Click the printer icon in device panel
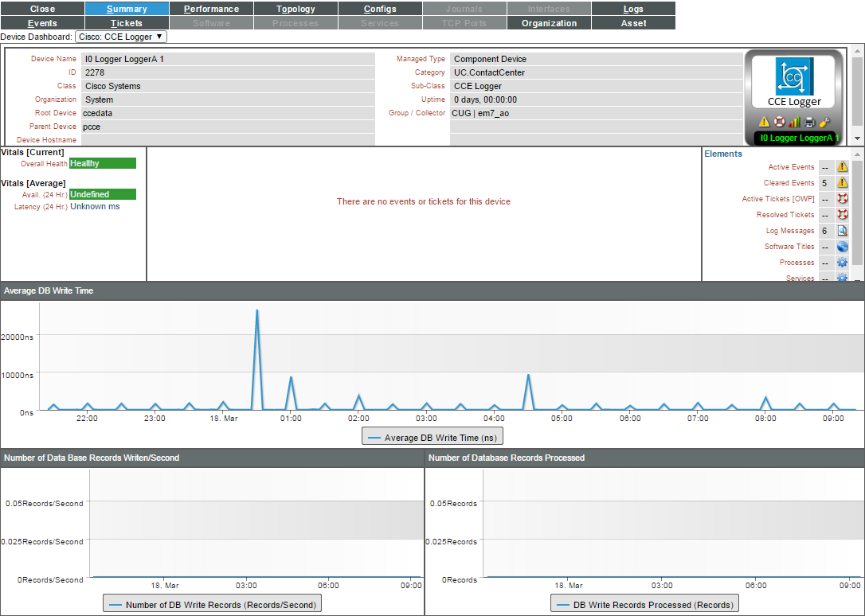The height and width of the screenshot is (616, 865). tap(809, 122)
